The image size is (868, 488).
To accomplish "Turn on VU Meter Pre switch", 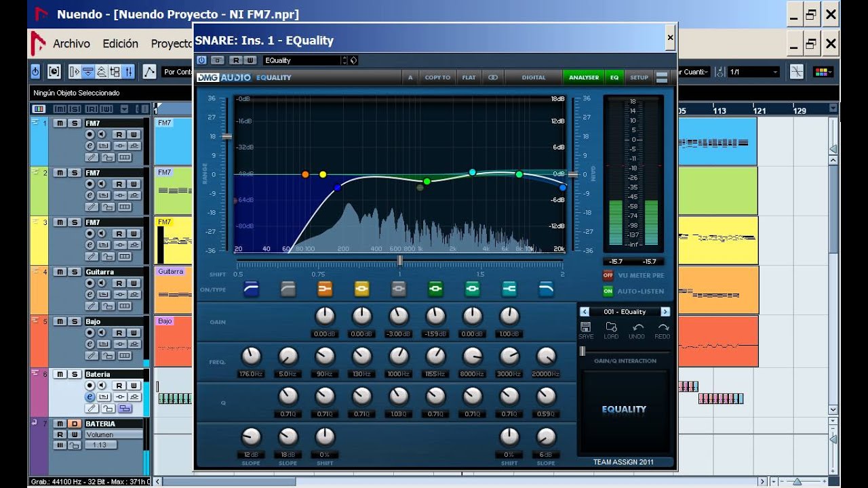I will pos(608,275).
